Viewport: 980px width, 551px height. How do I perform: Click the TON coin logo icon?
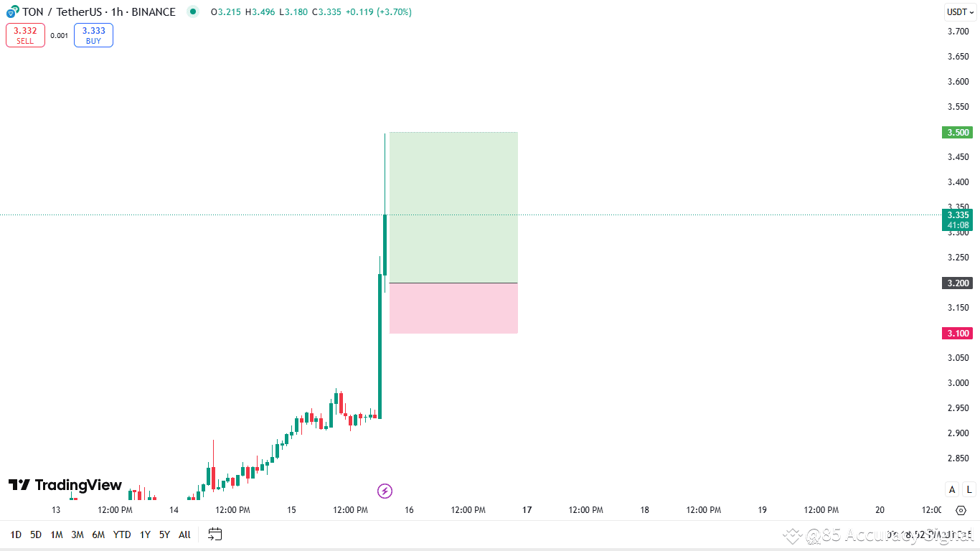click(9, 11)
